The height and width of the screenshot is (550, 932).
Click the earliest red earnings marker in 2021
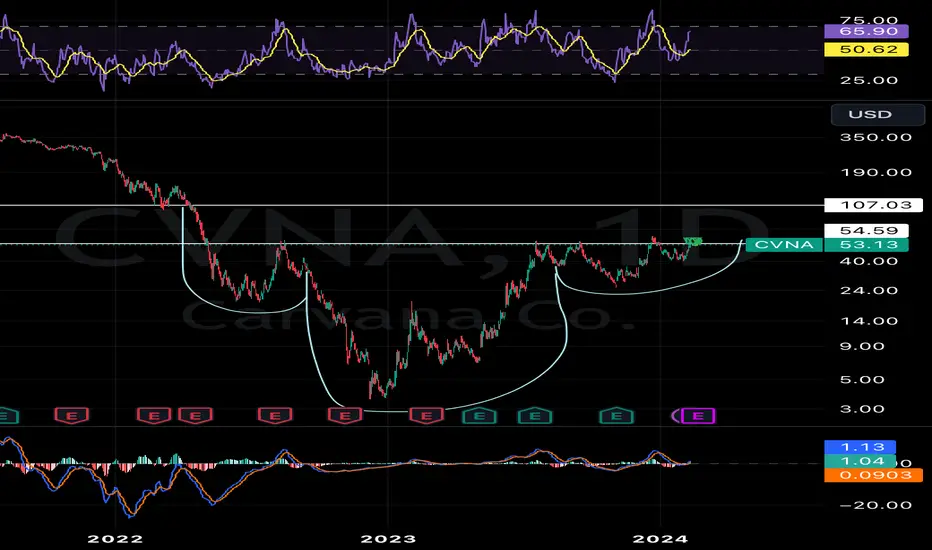click(x=72, y=416)
